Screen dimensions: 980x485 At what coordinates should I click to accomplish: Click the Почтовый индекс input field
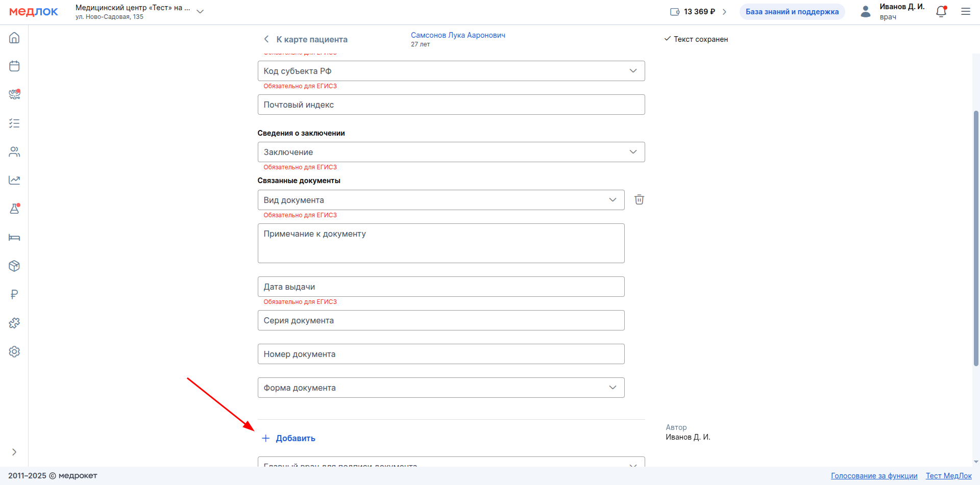coord(451,105)
